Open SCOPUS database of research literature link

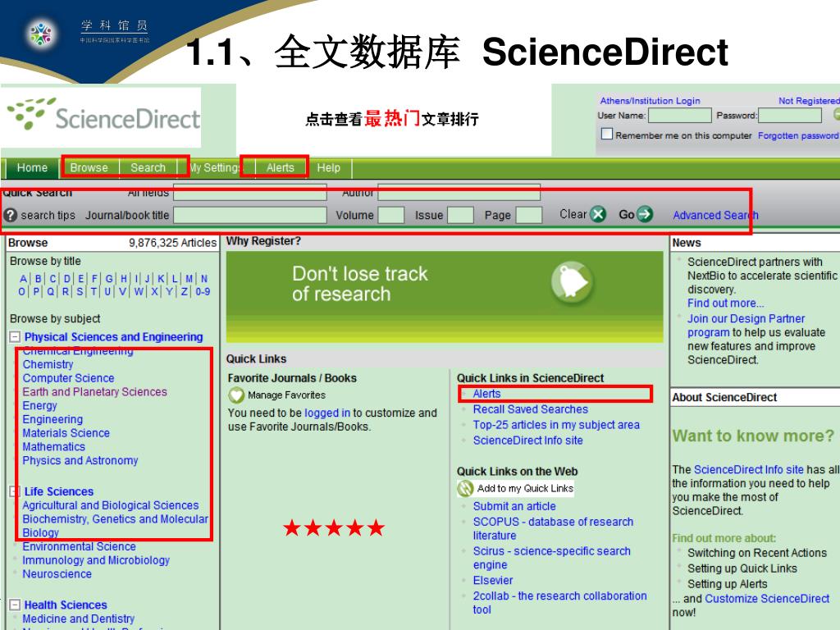coord(553,528)
